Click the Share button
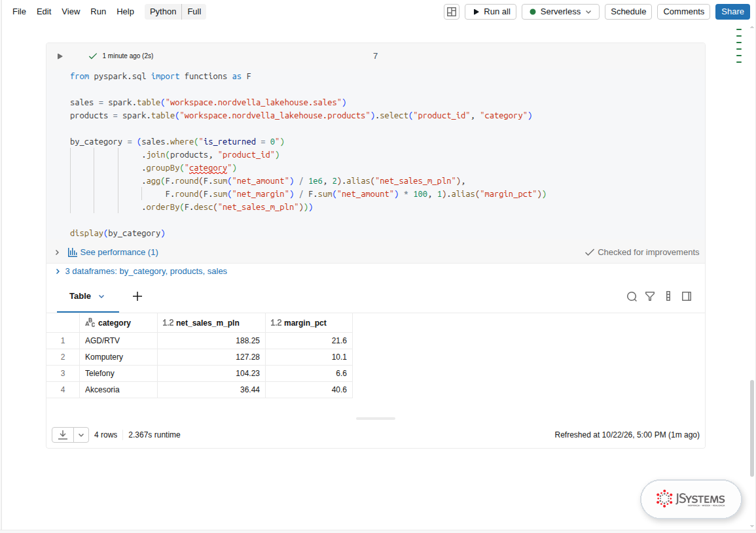The image size is (756, 533). point(732,12)
